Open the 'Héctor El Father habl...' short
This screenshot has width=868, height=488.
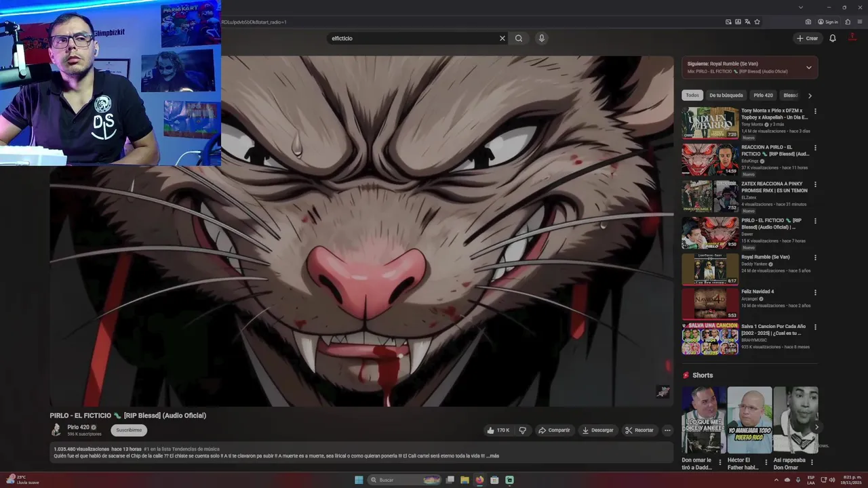749,420
